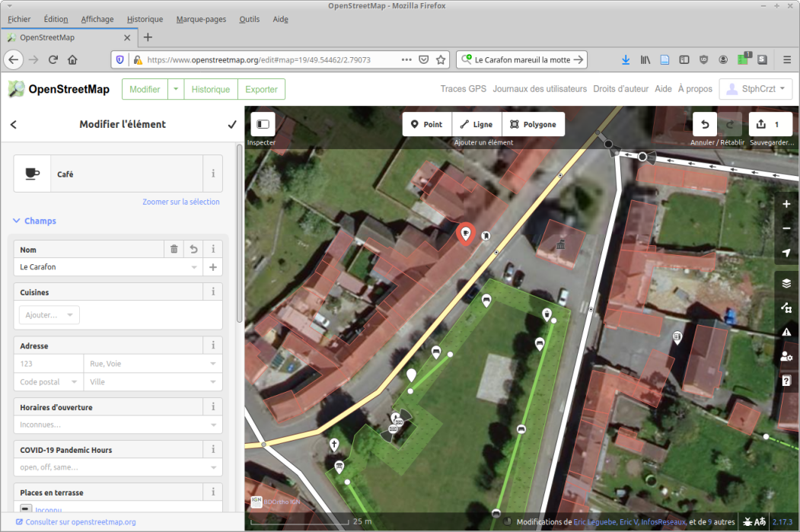
Task: Click the Zoomer sur la sélection link
Action: (x=180, y=202)
